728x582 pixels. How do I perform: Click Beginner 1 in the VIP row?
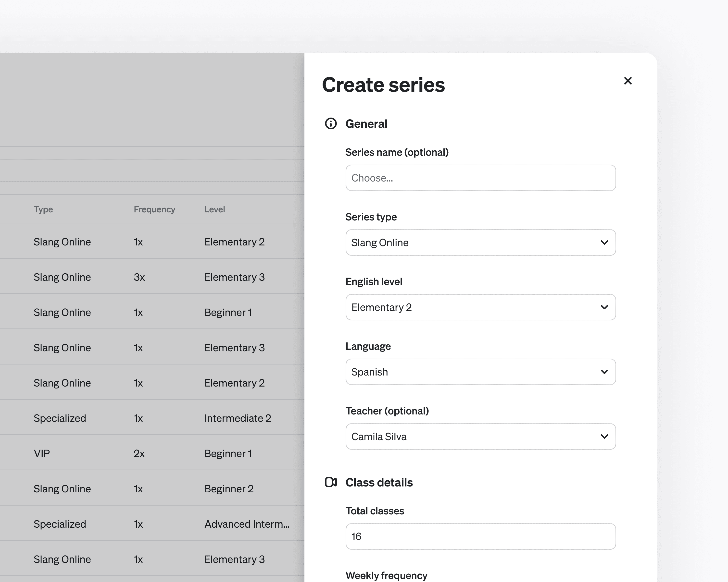point(228,453)
